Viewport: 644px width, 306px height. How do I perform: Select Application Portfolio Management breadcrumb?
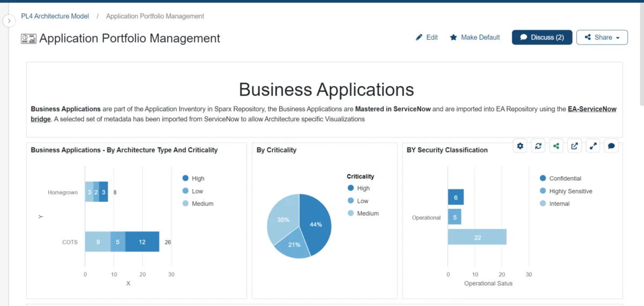tap(155, 16)
